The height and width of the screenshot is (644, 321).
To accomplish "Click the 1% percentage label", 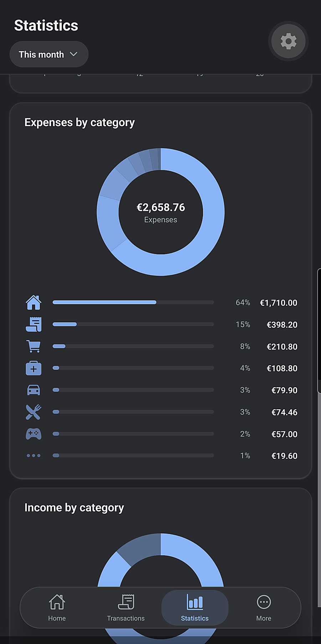I will [x=245, y=456].
